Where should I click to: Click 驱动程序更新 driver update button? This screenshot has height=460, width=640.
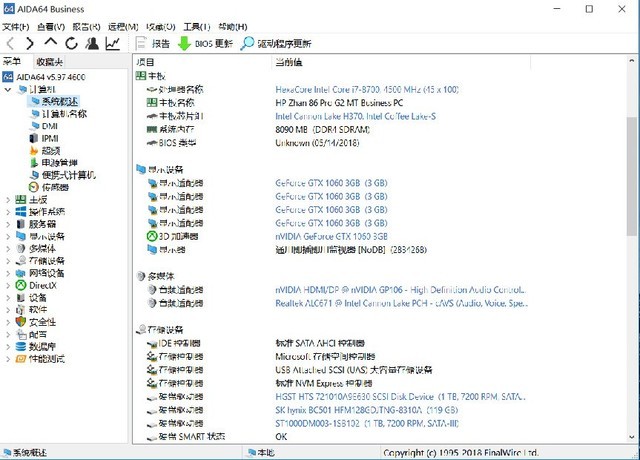(276, 43)
